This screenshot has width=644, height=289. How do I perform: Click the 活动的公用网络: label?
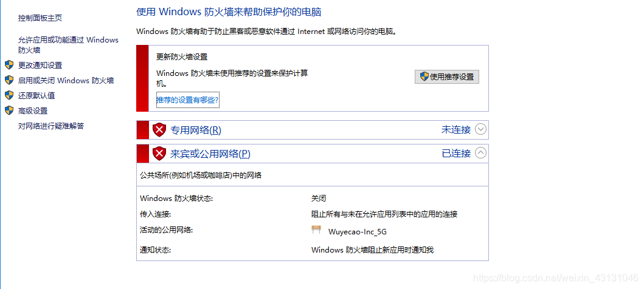pos(167,230)
